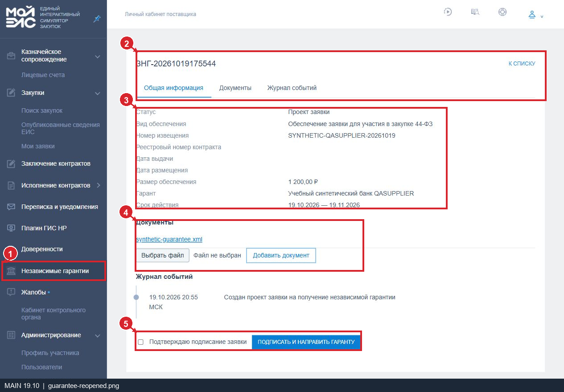Collapse the Казначейское сопровождение chevron
Image resolution: width=564 pixels, height=392 pixels.
(x=98, y=57)
